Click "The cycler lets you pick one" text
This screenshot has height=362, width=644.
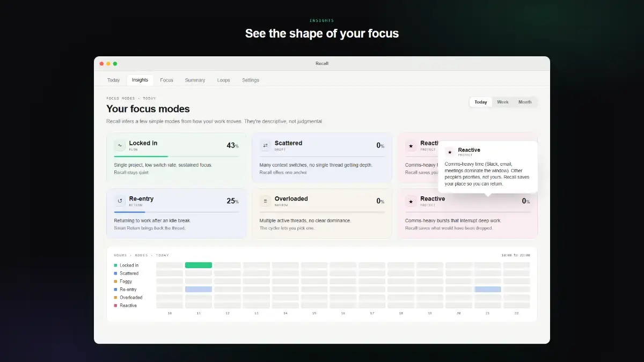click(287, 228)
